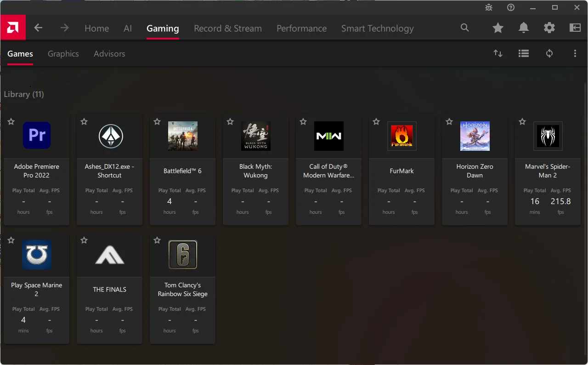Switch to the Performance tab
The width and height of the screenshot is (588, 365).
tap(301, 29)
